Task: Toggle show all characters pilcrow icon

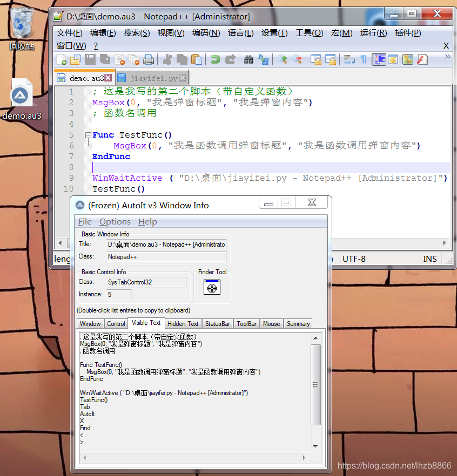Action: pyautogui.click(x=364, y=59)
